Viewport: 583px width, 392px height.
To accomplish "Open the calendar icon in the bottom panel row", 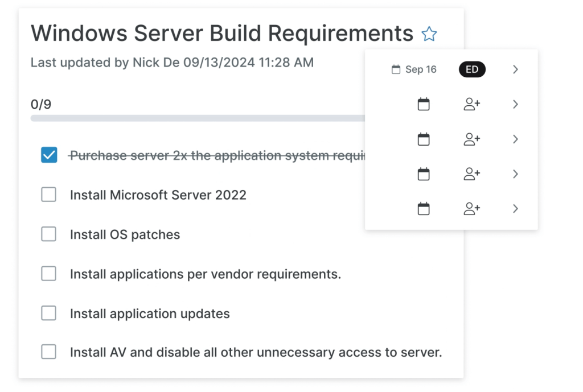I will (x=424, y=209).
